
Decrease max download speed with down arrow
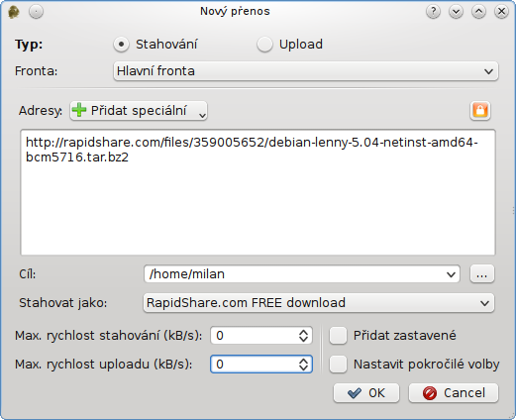pos(303,340)
